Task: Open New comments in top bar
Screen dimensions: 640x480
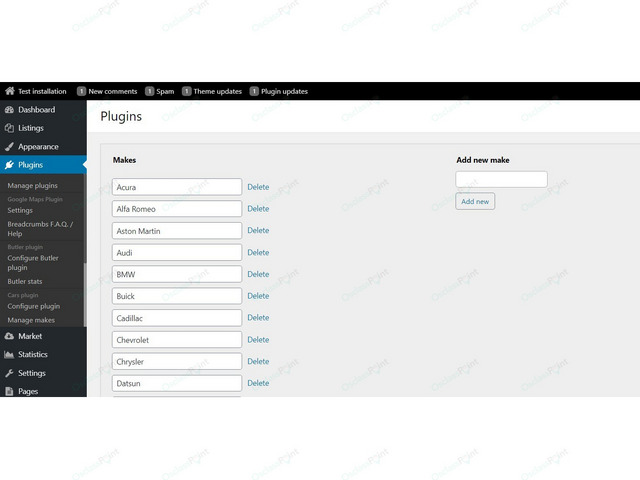Action: pyautogui.click(x=113, y=91)
